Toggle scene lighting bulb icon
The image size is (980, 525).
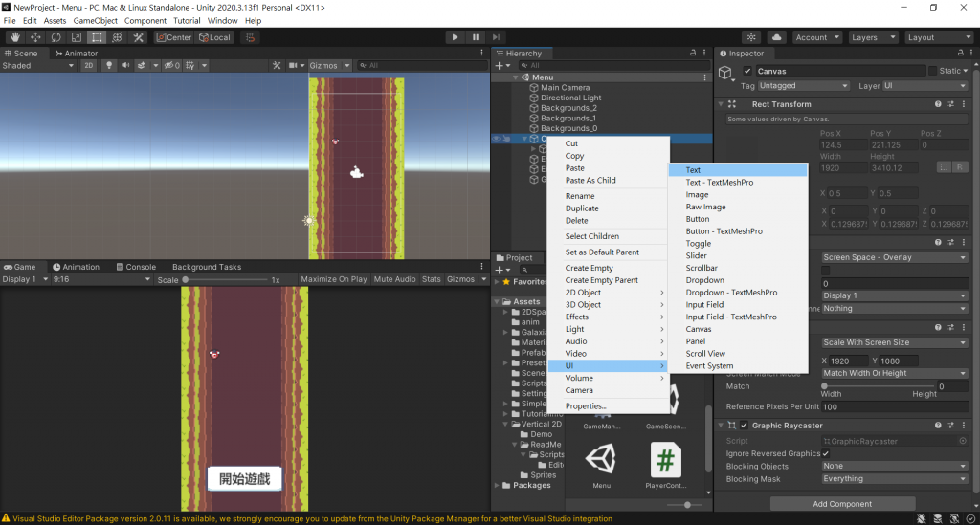[x=109, y=66]
